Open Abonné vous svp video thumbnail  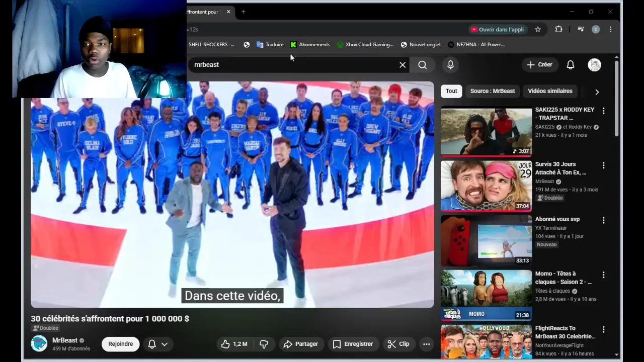point(486,241)
